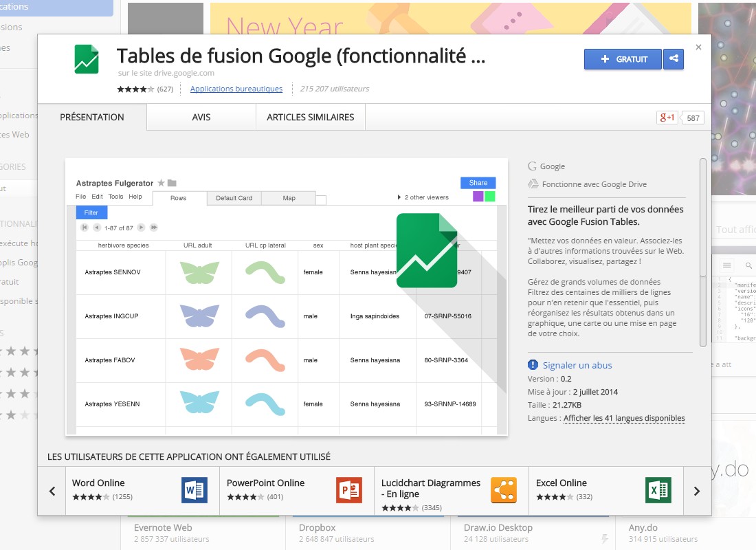Click the green butterfly for Astraptes SENNOV
Screen dimensions: 756x550
(199, 272)
